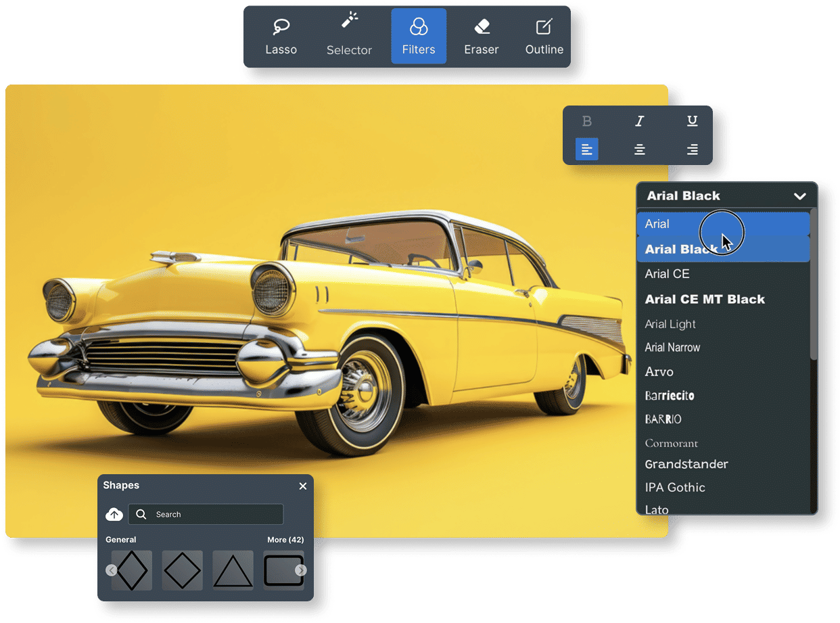840x623 pixels.
Task: Pick the Grandstander font from the list
Action: 686,464
